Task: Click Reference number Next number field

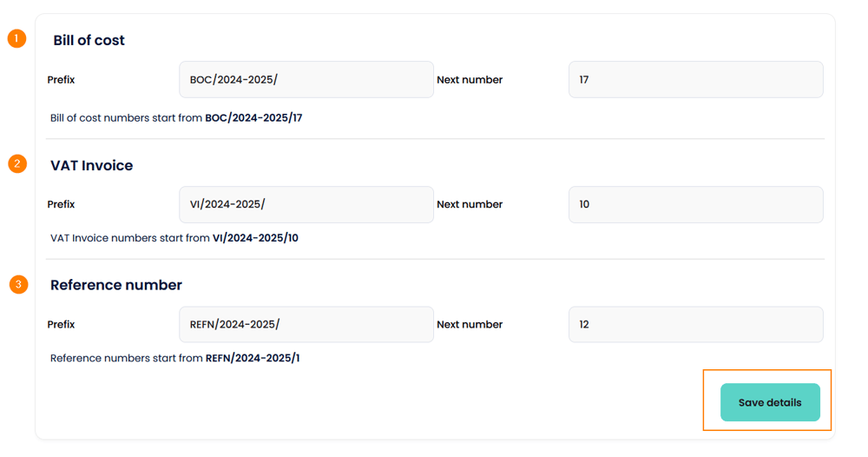Action: (x=695, y=325)
